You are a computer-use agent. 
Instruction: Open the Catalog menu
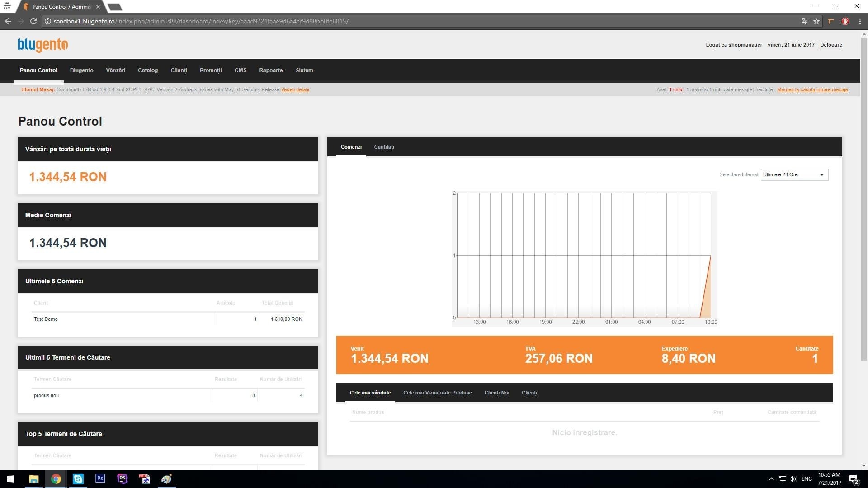click(148, 70)
